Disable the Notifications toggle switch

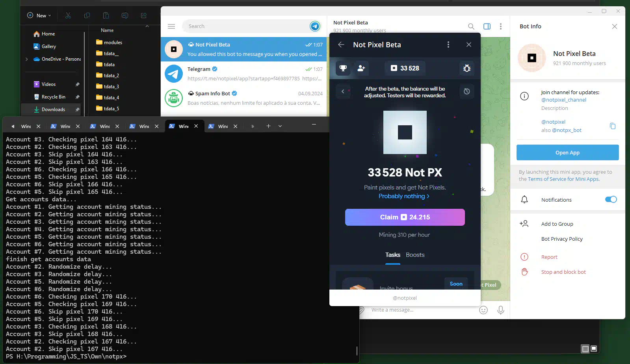(611, 199)
